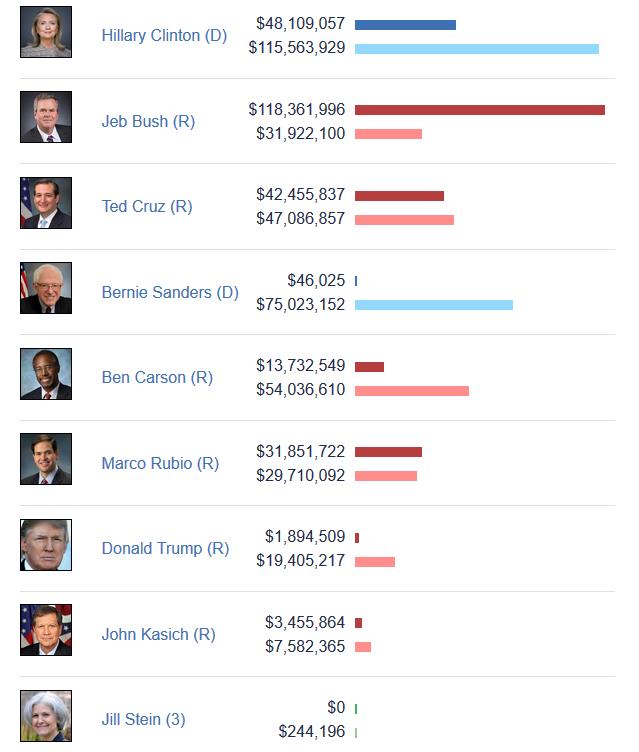Open the Bernie Sanders (D) link

170,293
